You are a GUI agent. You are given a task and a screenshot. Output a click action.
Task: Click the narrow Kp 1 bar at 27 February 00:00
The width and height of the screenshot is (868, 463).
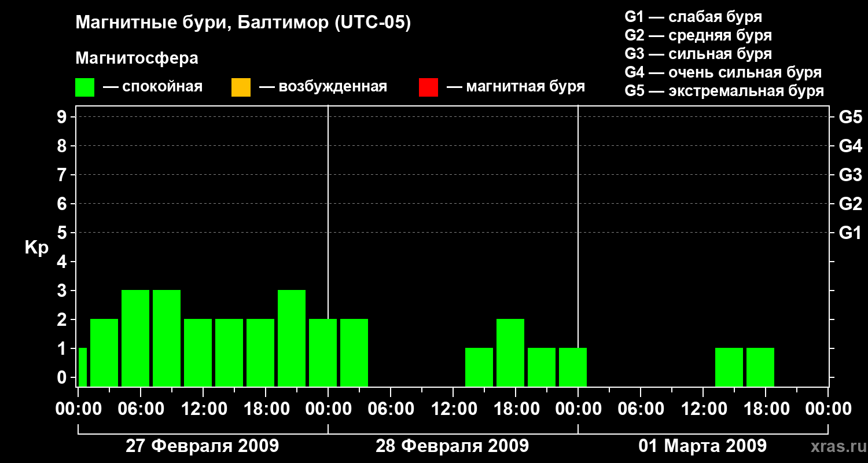pyautogui.click(x=82, y=367)
